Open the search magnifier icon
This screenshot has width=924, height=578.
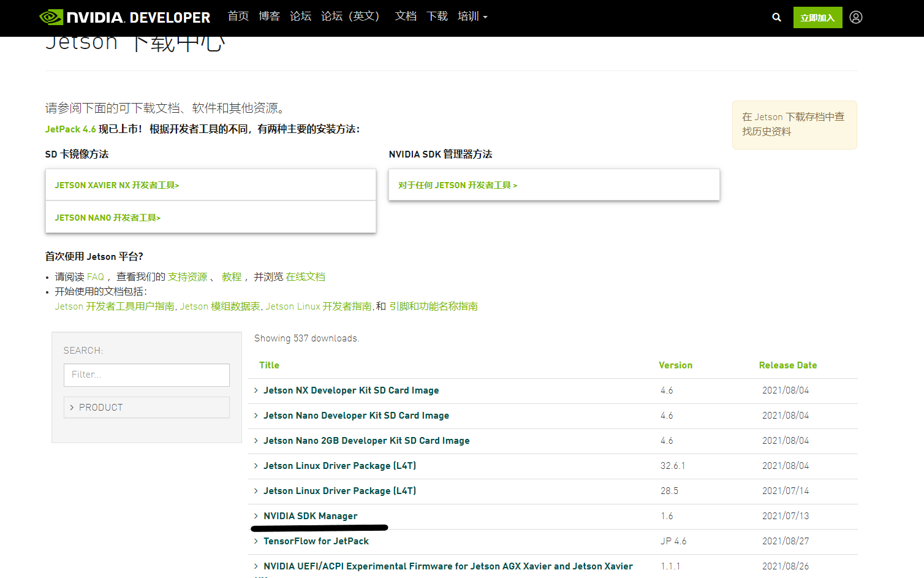click(x=776, y=17)
